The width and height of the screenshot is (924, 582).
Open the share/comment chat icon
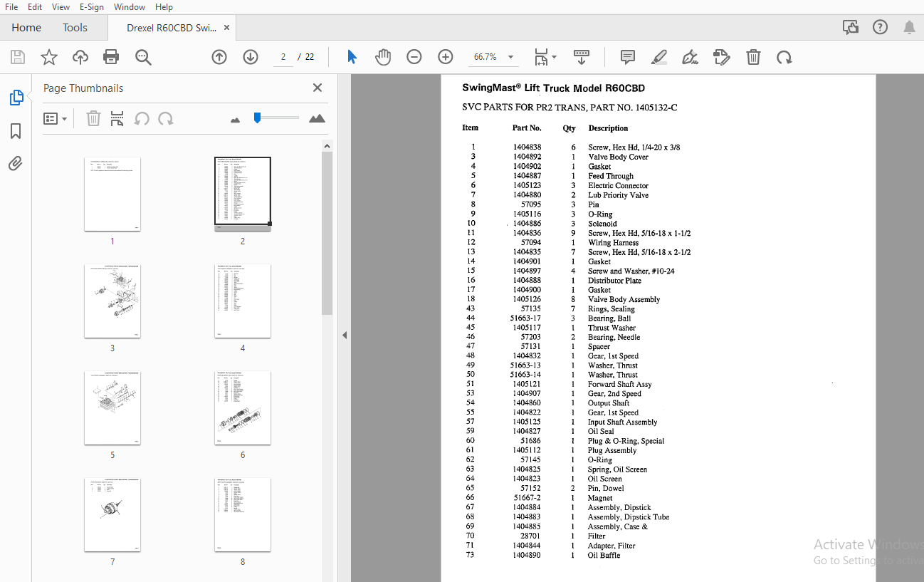(x=851, y=27)
